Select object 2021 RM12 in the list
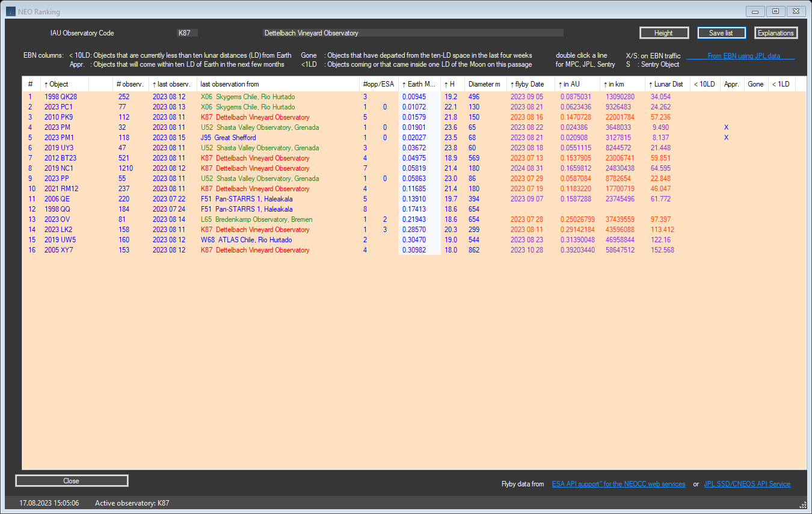812x514 pixels. [x=61, y=189]
